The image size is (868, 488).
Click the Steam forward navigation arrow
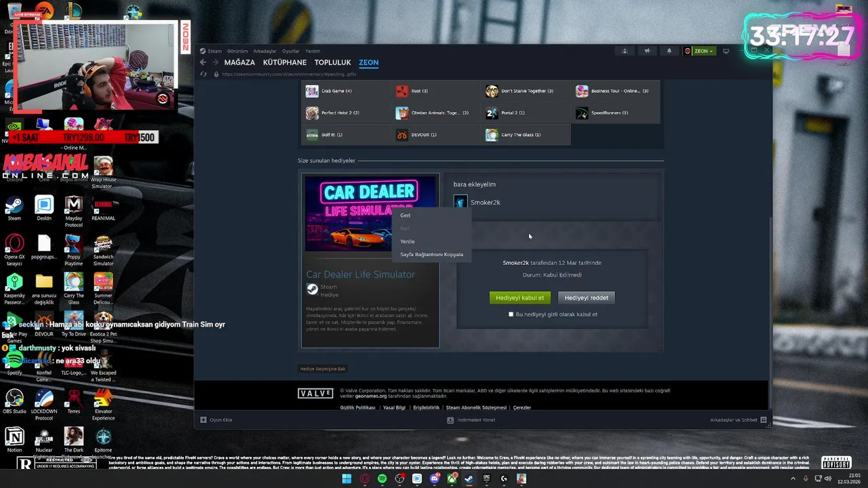tap(216, 62)
